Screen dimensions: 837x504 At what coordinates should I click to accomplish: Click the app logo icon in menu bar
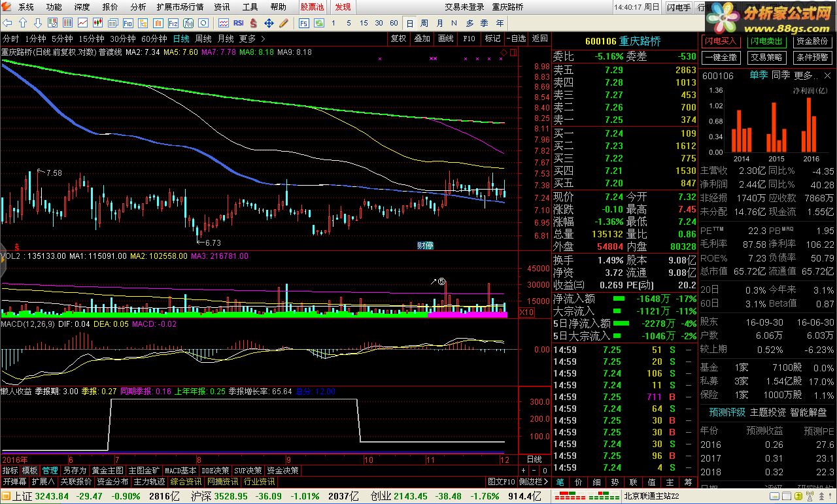point(7,7)
